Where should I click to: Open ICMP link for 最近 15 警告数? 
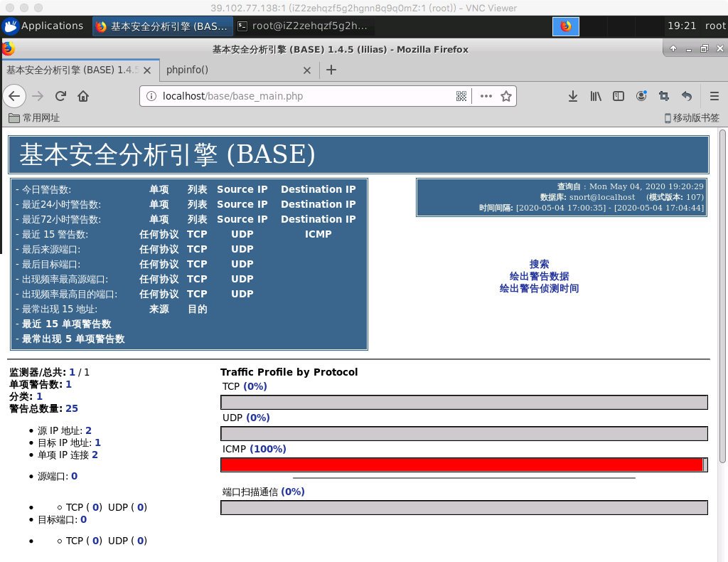pyautogui.click(x=318, y=234)
